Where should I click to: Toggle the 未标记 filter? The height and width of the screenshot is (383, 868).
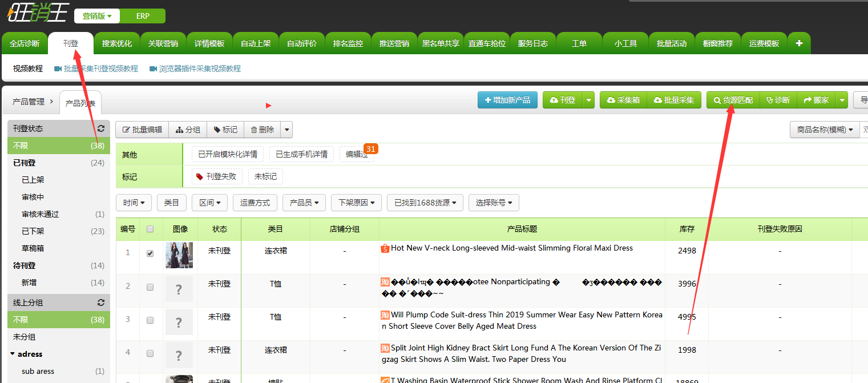coord(265,176)
